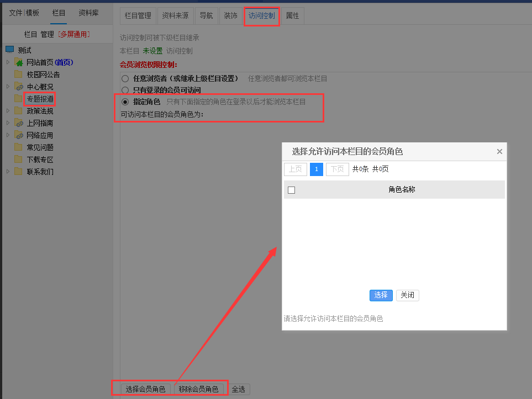The image size is (532, 399).
Task: Click the 上网指南 linked folder icon
Action: point(19,123)
